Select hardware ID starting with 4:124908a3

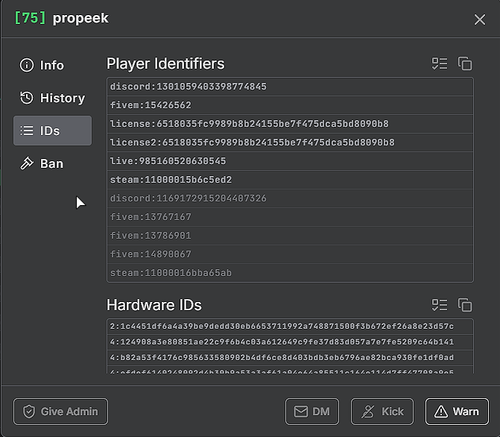(290, 342)
